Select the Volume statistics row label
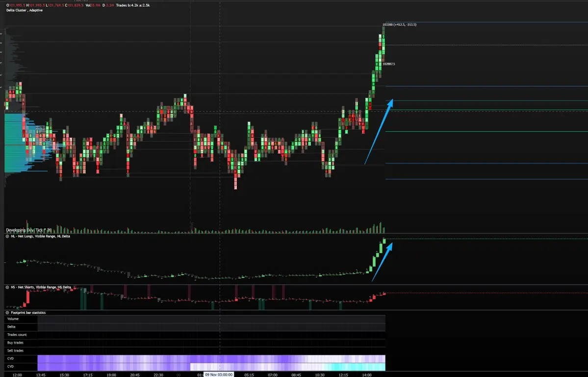This screenshot has height=377, width=588. [x=13, y=319]
